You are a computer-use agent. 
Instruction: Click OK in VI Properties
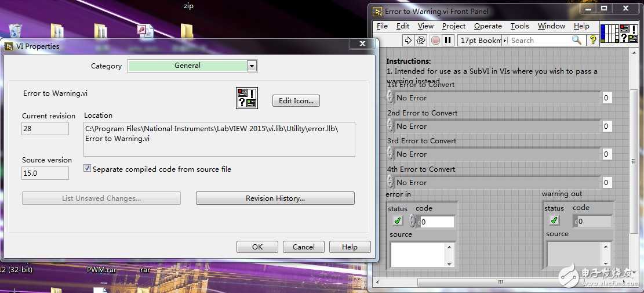[x=257, y=247]
